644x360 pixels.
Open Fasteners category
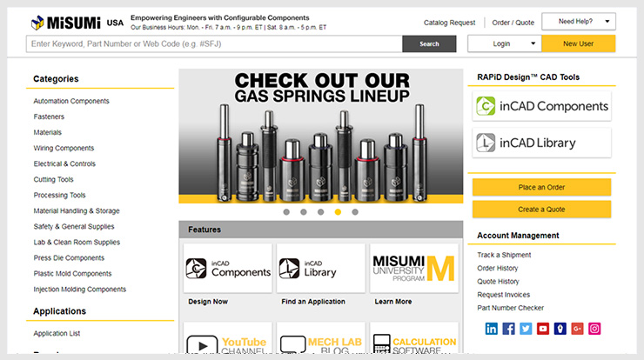pos(49,117)
